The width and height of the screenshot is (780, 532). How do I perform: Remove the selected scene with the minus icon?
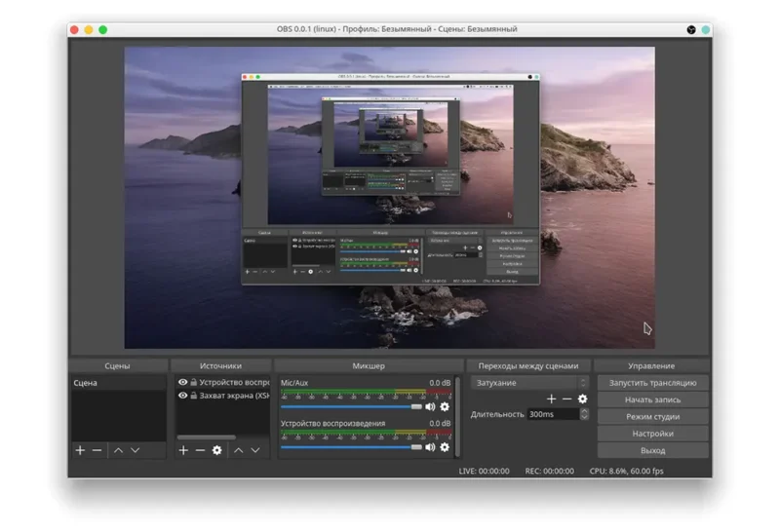[97, 450]
